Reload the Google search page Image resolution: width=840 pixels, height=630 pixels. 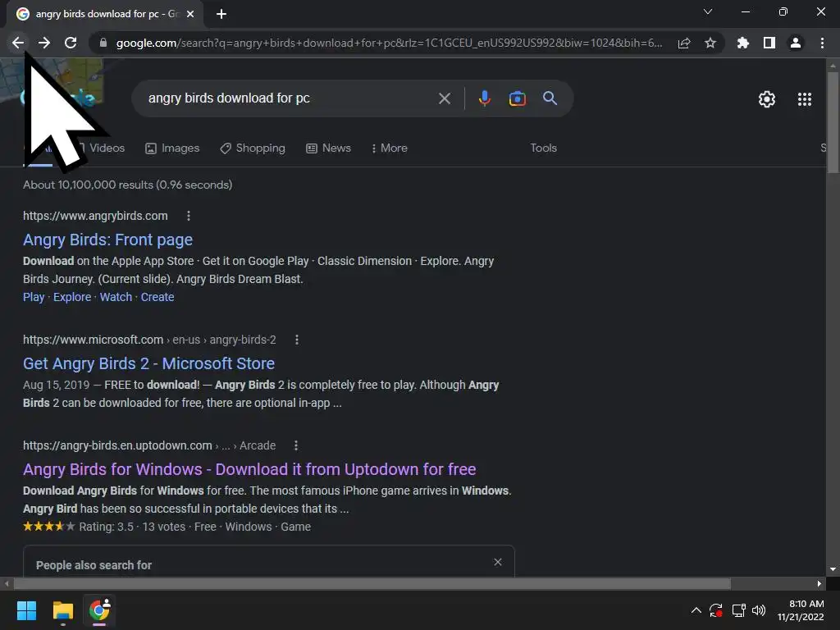click(x=71, y=43)
